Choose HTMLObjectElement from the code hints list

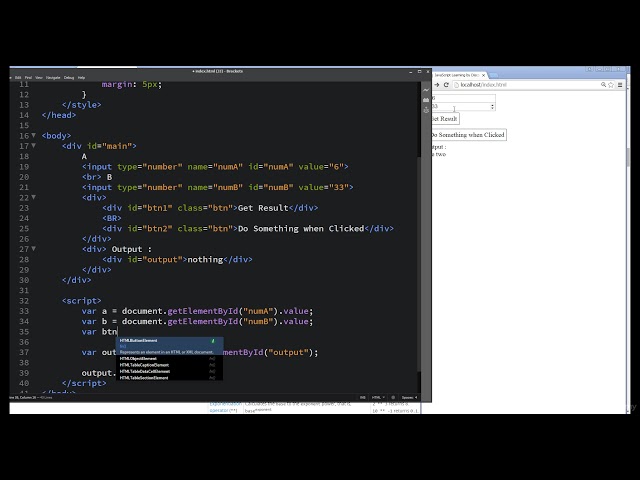click(170, 358)
